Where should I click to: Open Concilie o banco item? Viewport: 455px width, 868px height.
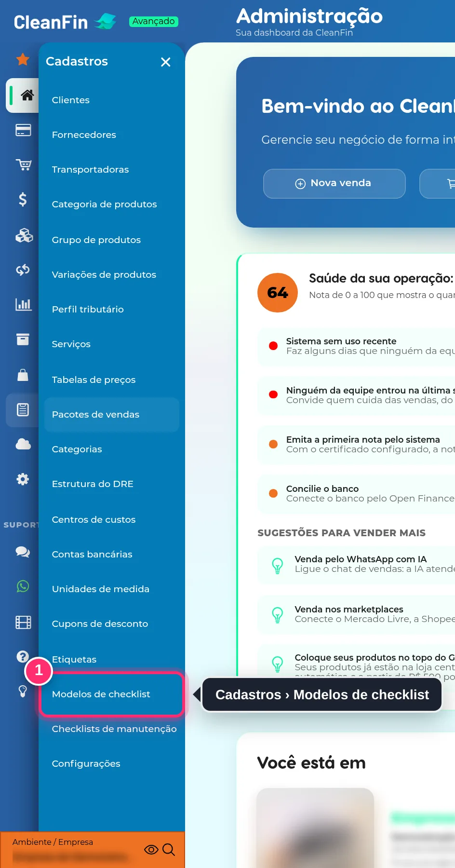coord(356,493)
